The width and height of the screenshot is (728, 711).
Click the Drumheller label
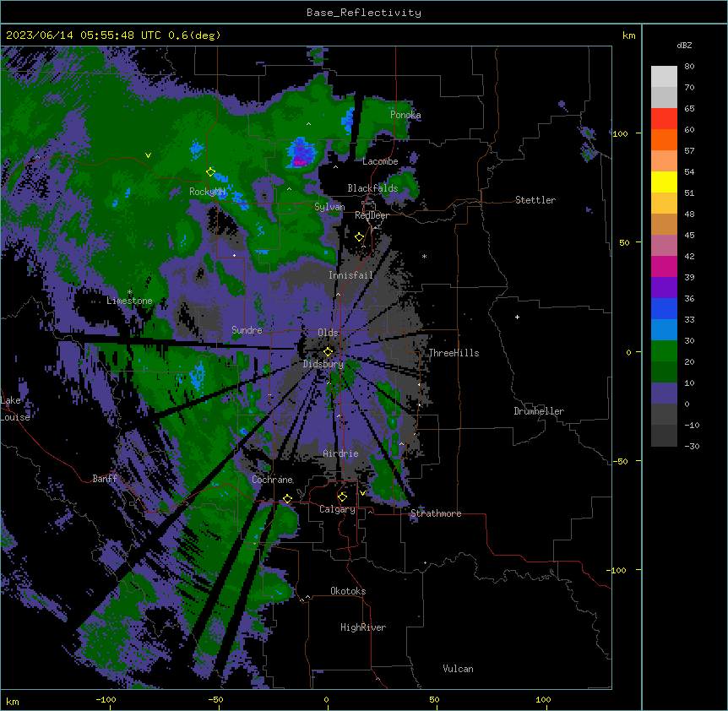click(x=539, y=411)
